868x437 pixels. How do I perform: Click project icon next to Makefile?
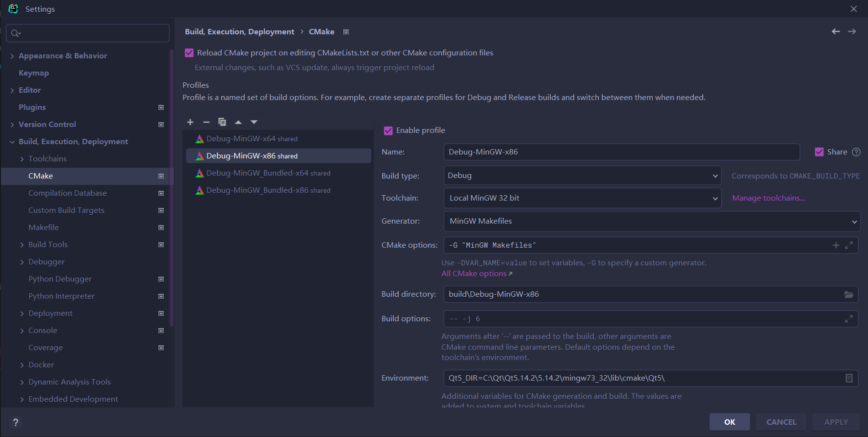click(x=161, y=228)
